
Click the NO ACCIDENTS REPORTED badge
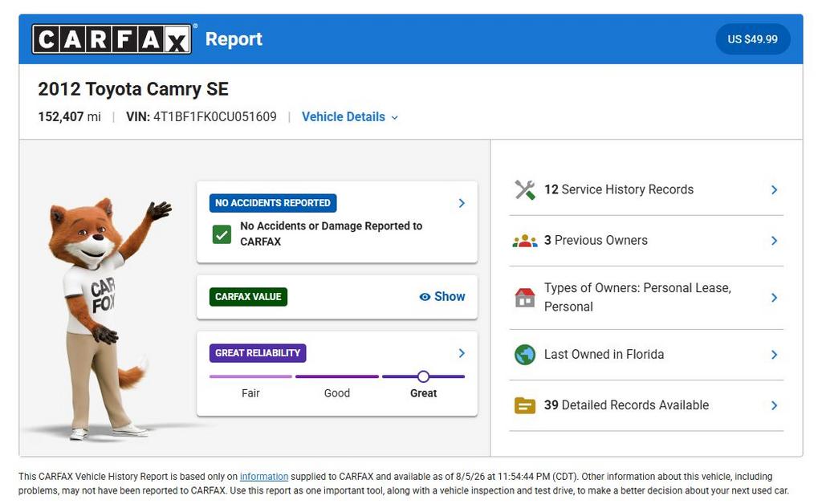273,203
